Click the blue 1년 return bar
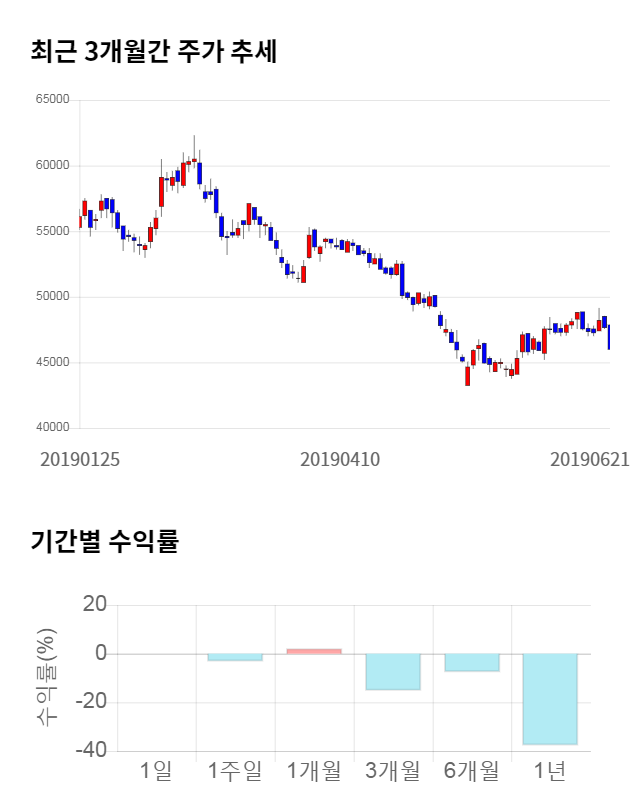Viewport: 640px width, 810px height. pos(550,699)
